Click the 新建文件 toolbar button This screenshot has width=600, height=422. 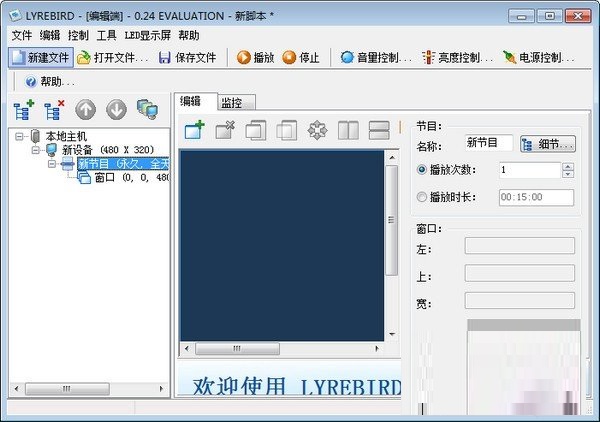coord(41,58)
